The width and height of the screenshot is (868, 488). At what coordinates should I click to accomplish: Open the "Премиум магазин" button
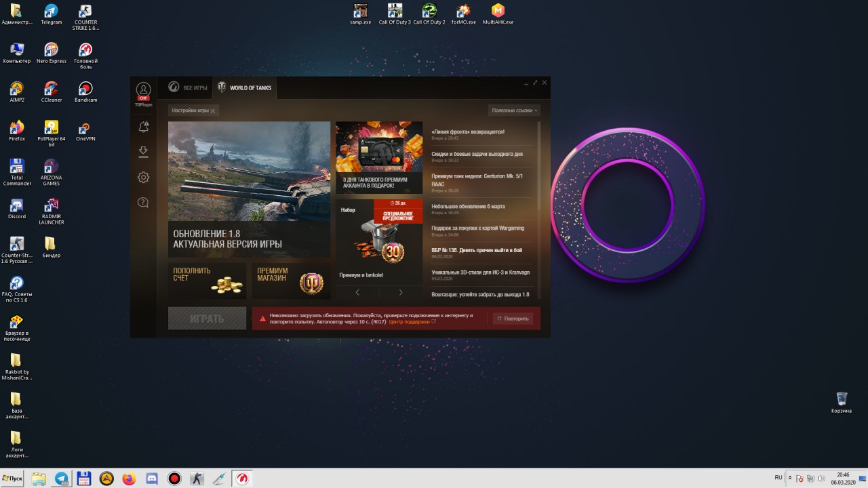[291, 281]
